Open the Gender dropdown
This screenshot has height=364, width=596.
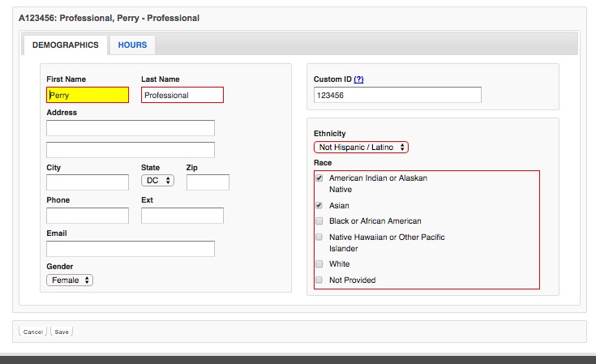click(71, 280)
